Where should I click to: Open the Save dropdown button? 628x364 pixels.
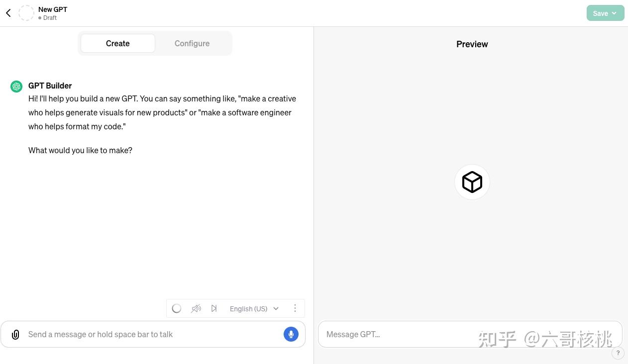pyautogui.click(x=605, y=13)
